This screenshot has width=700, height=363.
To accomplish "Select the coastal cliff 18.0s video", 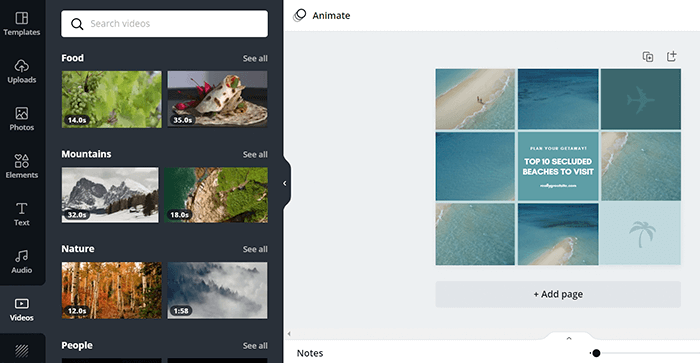I will [216, 195].
